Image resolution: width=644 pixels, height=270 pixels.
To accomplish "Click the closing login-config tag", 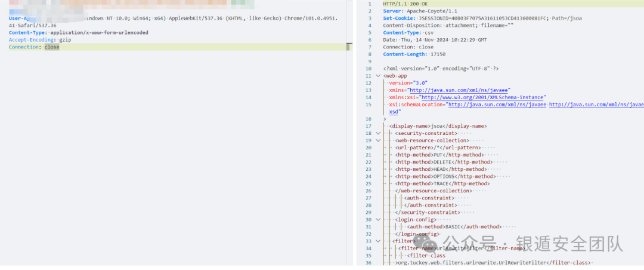I will click(417, 234).
